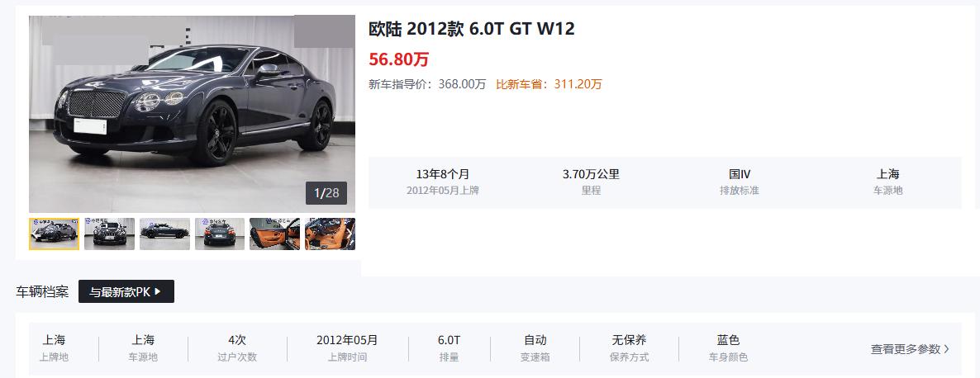Click the main Bentley car photo
The image size is (980, 378).
pyautogui.click(x=192, y=114)
